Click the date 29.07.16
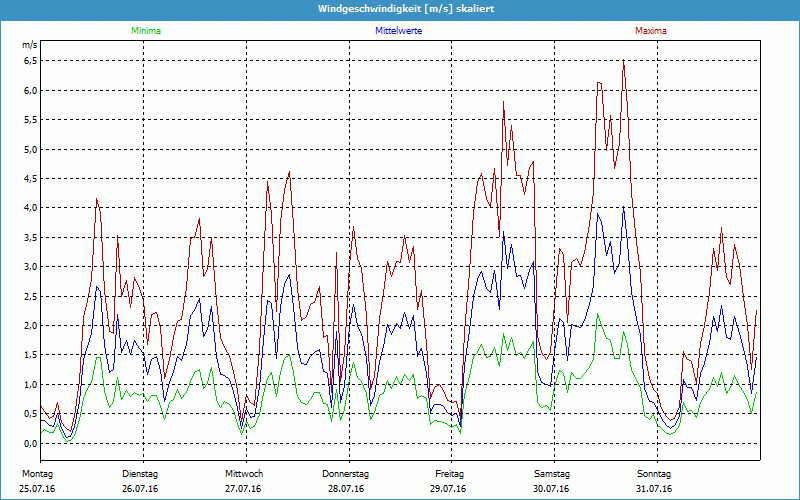 (448, 489)
